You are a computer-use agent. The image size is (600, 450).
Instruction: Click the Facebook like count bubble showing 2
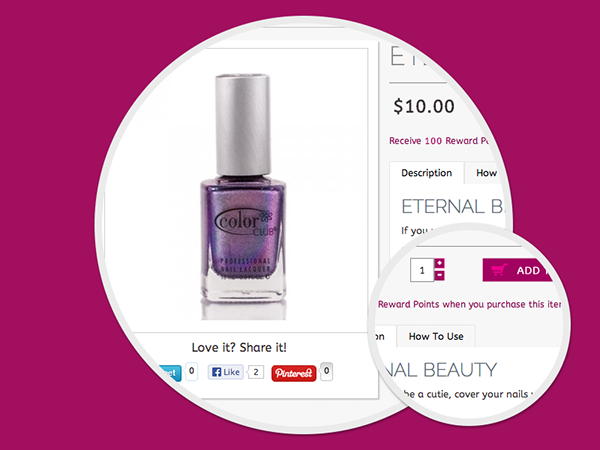point(256,372)
